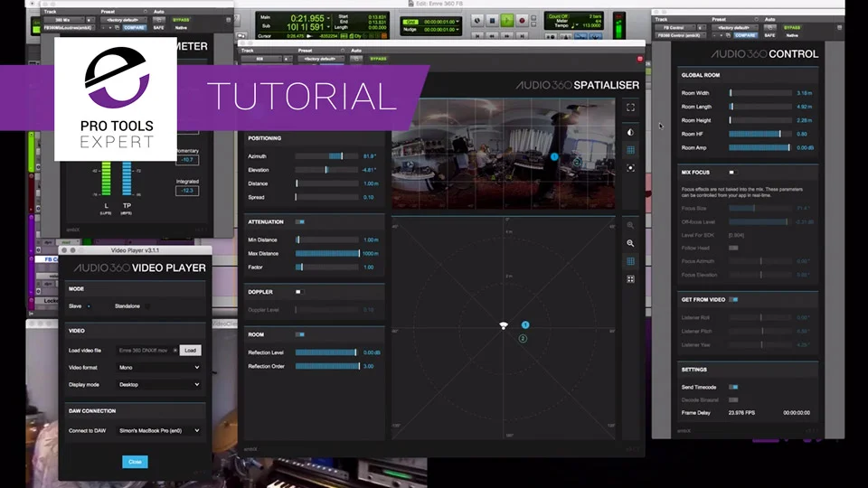Viewport: 868px width, 488px height.
Task: Select Slave mode in Video Player
Action: coord(89,306)
